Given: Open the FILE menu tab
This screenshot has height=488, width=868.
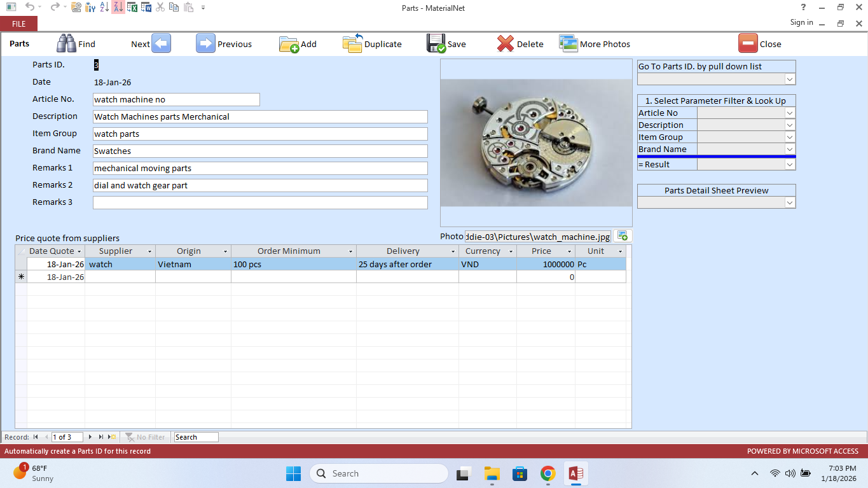Looking at the screenshot, I should point(19,24).
